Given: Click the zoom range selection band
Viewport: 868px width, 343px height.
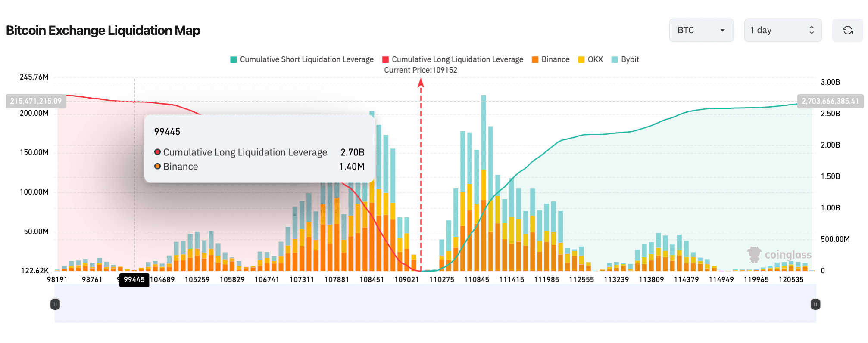Looking at the screenshot, I should 435,304.
